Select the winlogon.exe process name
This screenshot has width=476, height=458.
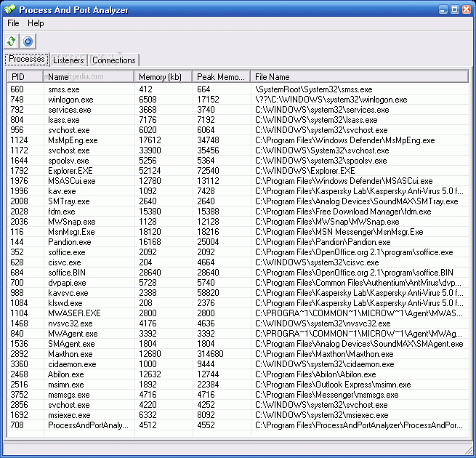click(70, 100)
